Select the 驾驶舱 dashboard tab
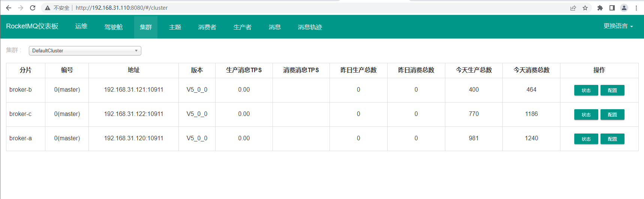Screen dimensions: 644x199 coord(114,27)
